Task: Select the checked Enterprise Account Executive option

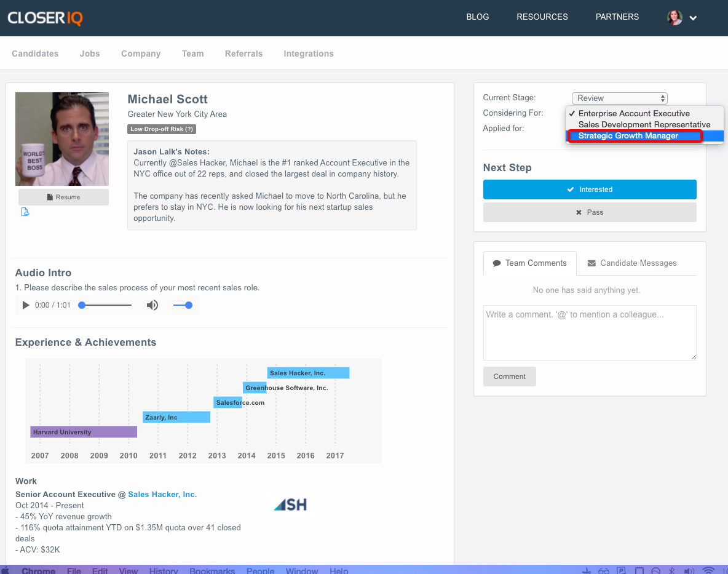Action: coord(633,114)
